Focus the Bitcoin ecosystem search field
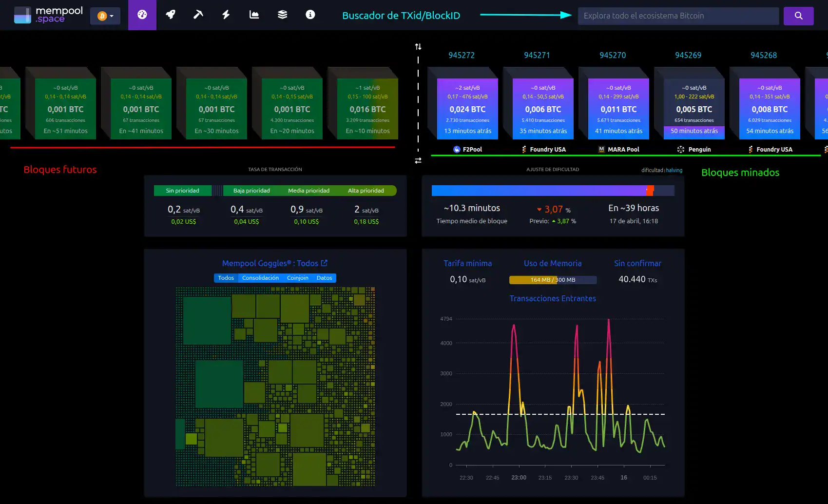828x504 pixels. [678, 16]
